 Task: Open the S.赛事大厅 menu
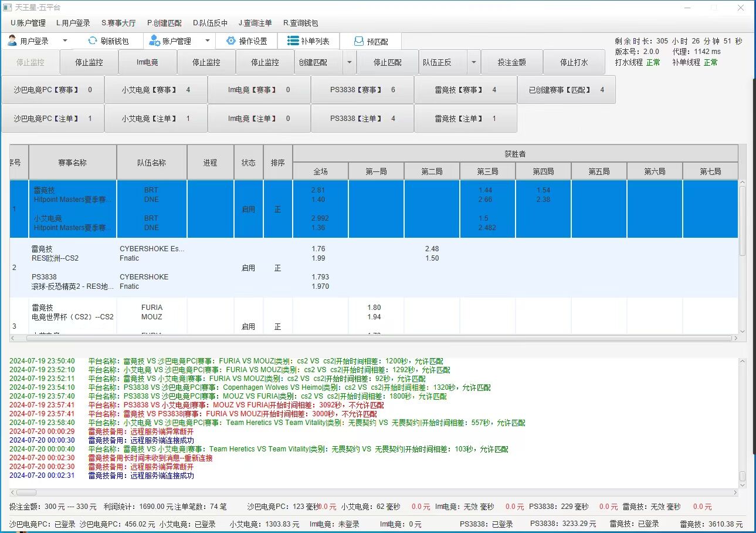pyautogui.click(x=118, y=23)
